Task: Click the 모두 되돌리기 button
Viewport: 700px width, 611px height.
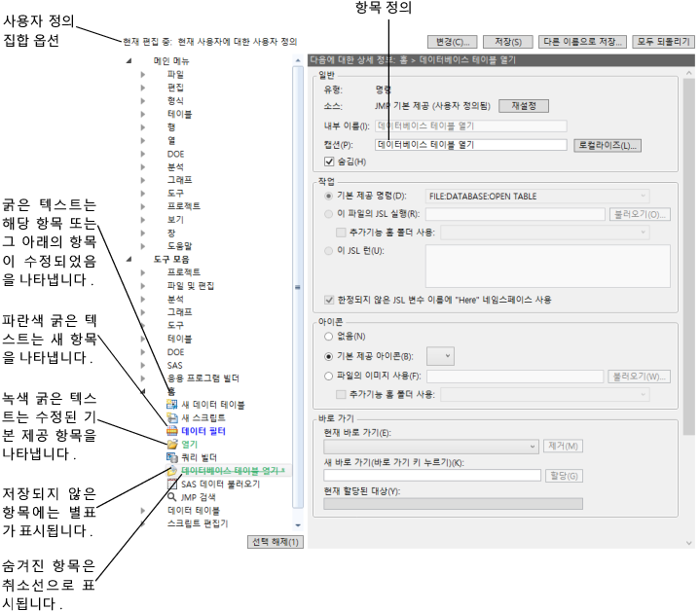Action: tap(663, 42)
